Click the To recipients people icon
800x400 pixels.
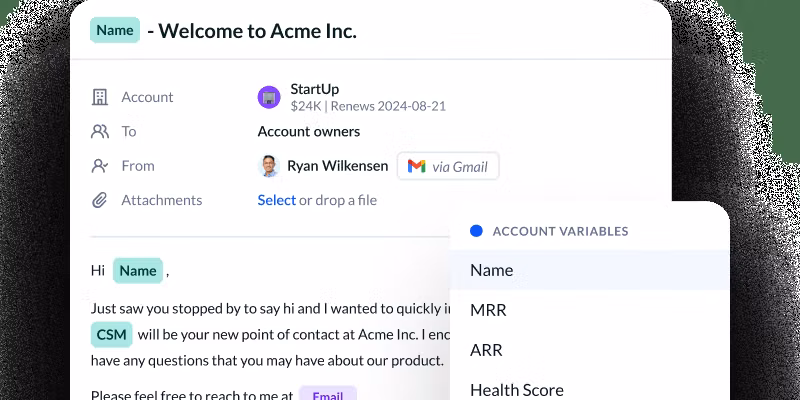[99, 131]
